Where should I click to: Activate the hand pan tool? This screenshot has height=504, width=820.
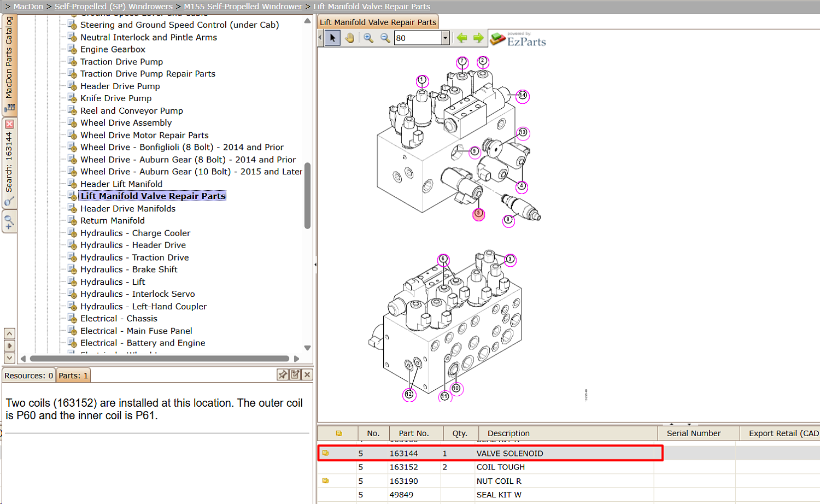(x=349, y=38)
